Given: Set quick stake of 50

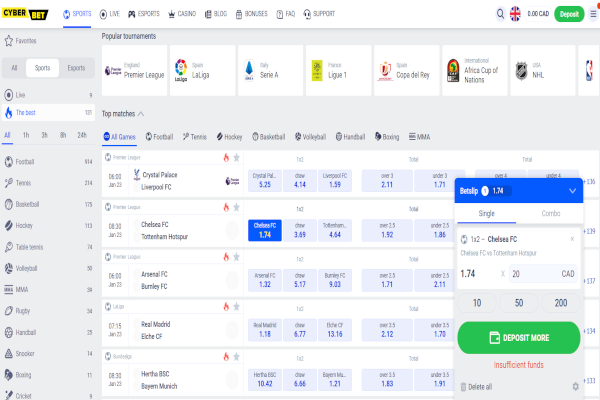Looking at the screenshot, I should click(x=518, y=303).
